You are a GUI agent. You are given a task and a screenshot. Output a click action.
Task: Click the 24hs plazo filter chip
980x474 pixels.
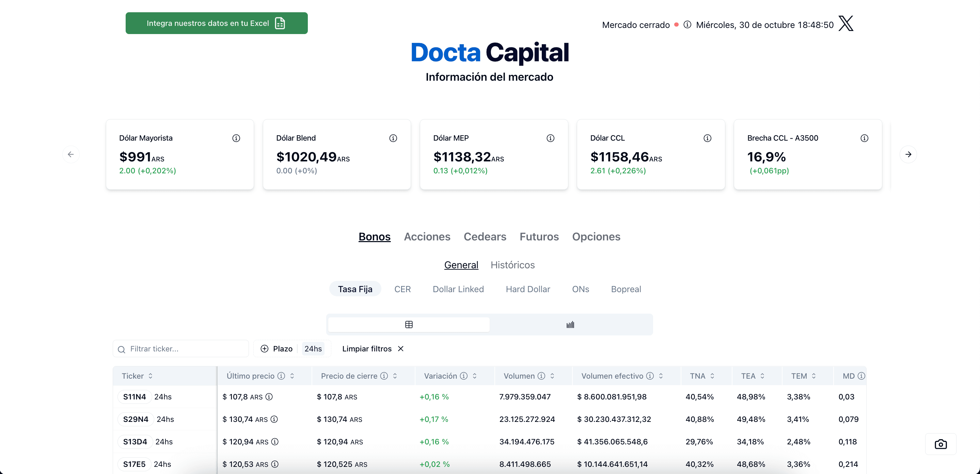(x=313, y=348)
